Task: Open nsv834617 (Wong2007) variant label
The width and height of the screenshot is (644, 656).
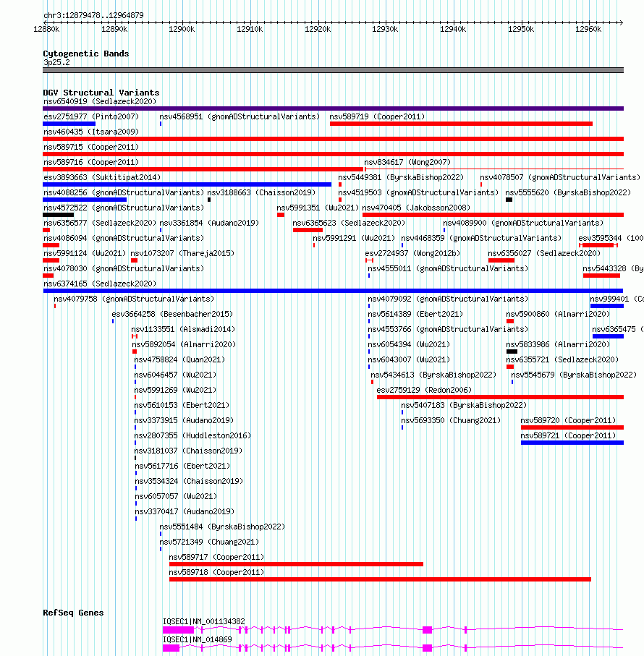Action: pos(407,162)
